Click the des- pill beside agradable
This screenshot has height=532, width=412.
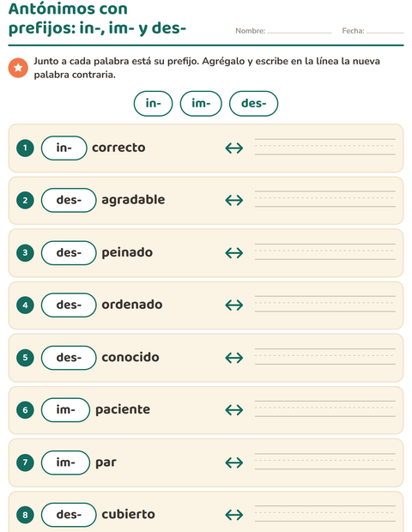pyautogui.click(x=69, y=200)
